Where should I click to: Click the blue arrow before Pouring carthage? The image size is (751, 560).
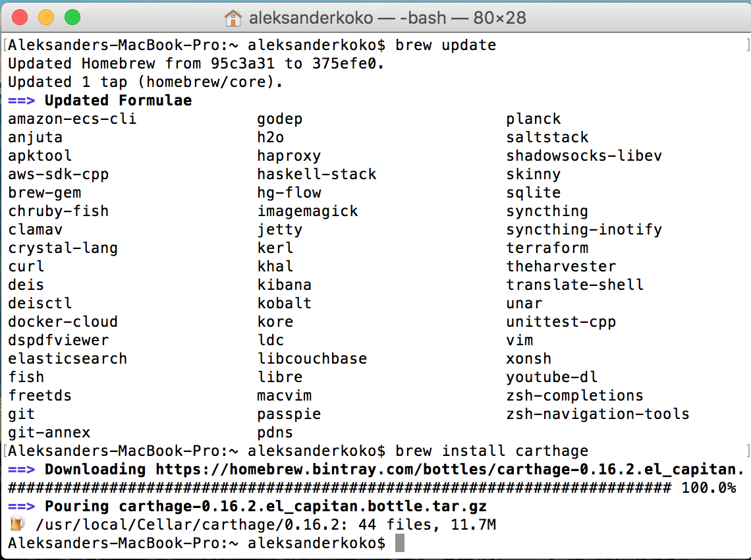(x=24, y=507)
